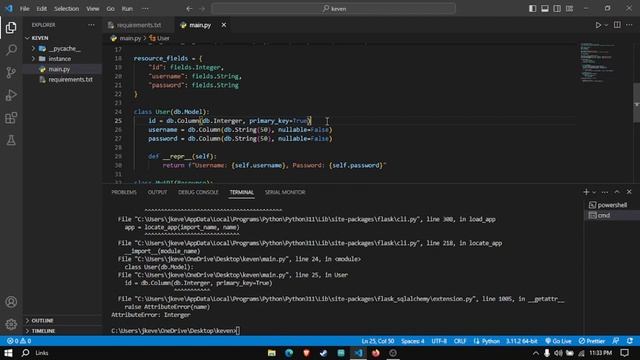Open Explorer views and more actions ellipsis
The height and width of the screenshot is (360, 640).
coord(91,25)
